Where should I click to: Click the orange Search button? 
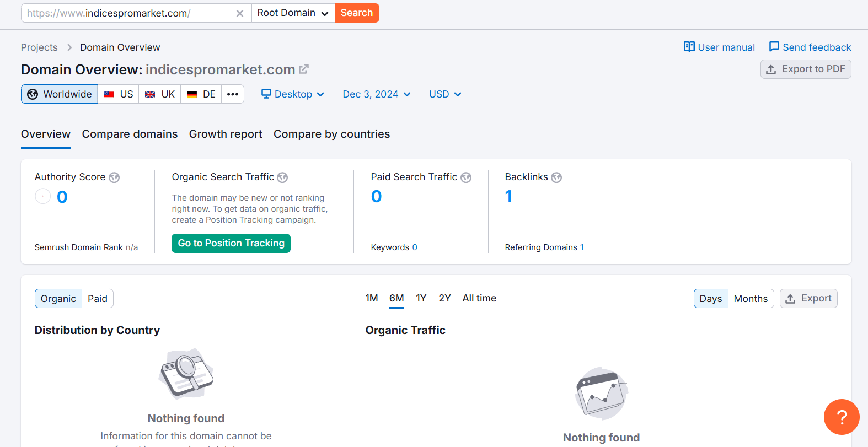[357, 13]
